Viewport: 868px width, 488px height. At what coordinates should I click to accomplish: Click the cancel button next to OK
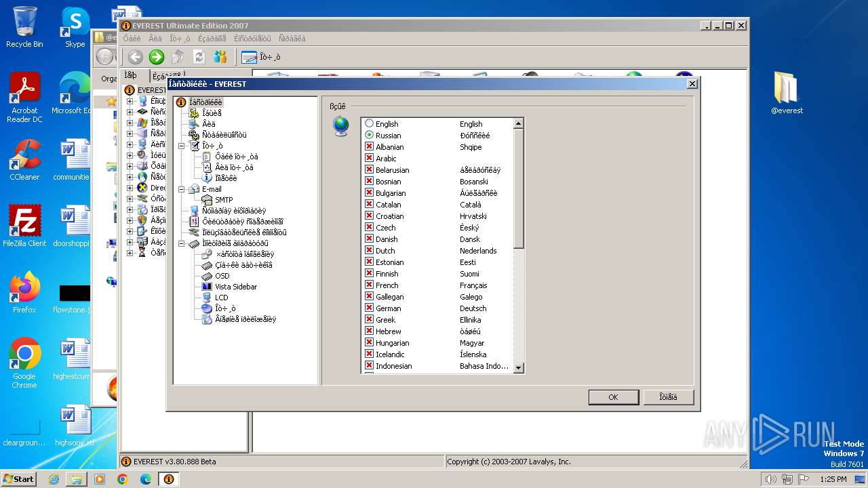coord(668,397)
